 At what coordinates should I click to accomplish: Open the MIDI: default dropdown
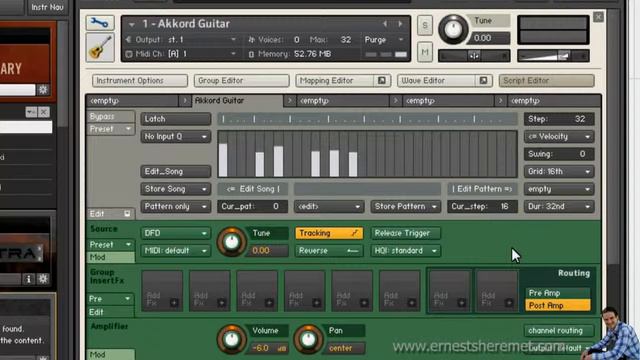[176, 251]
